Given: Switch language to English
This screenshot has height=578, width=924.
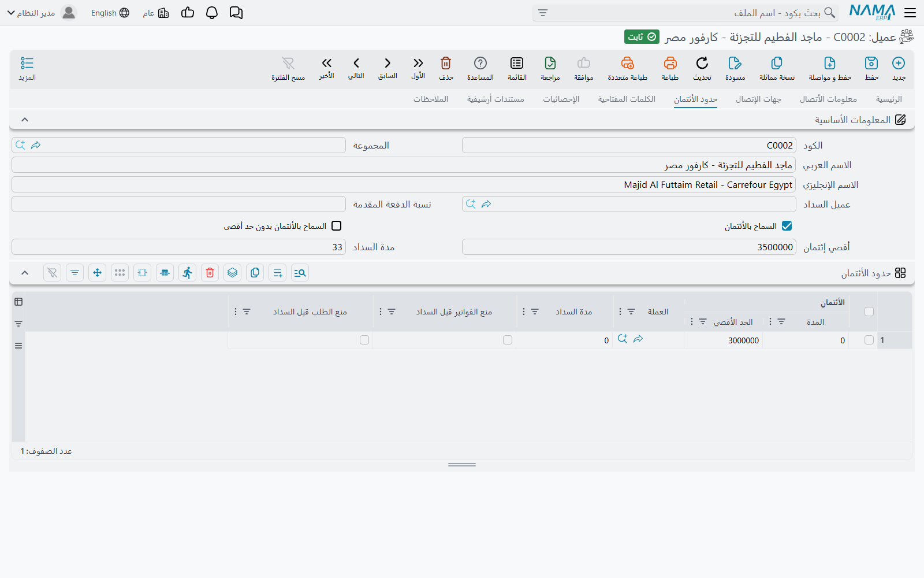Looking at the screenshot, I should (x=110, y=13).
